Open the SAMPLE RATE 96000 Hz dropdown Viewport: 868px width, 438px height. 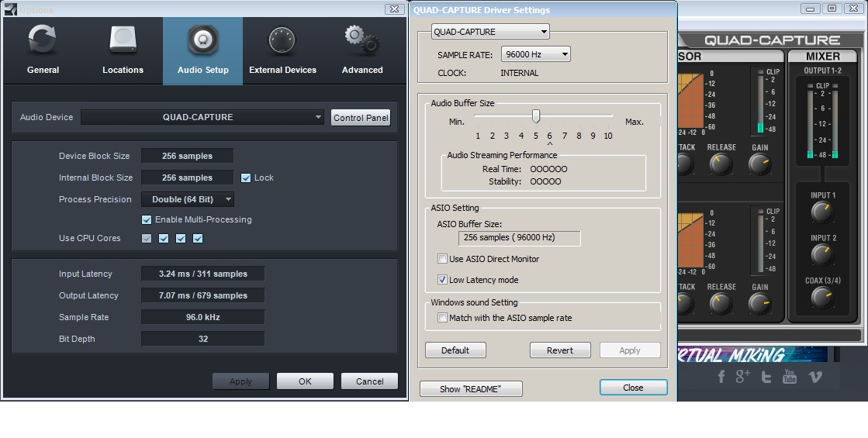(536, 54)
